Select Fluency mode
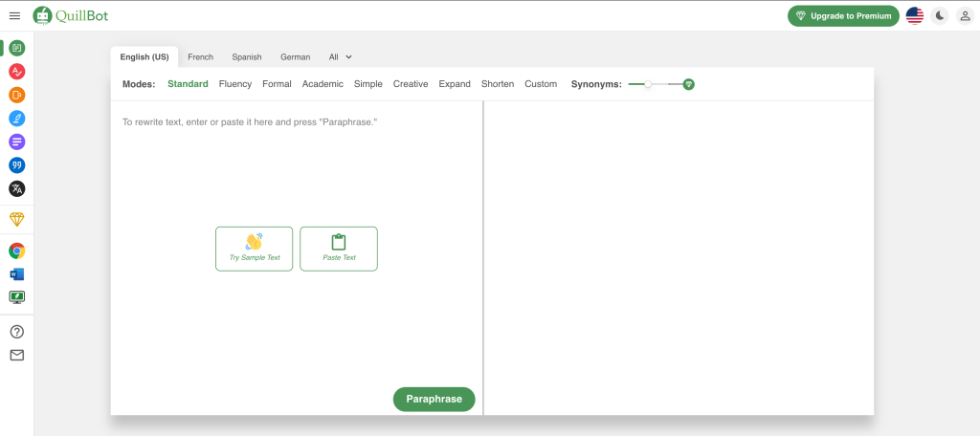This screenshot has width=980, height=436. [x=235, y=84]
